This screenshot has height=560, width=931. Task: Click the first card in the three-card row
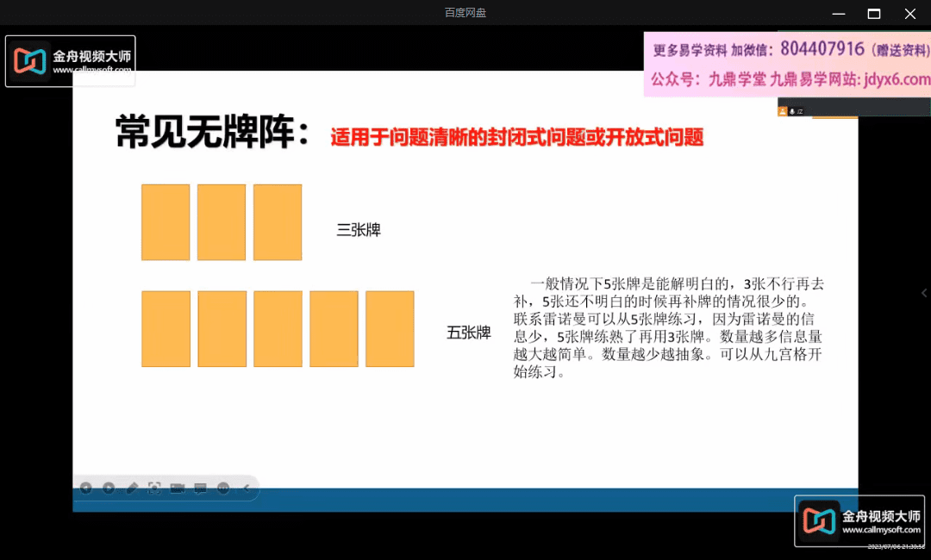click(166, 222)
